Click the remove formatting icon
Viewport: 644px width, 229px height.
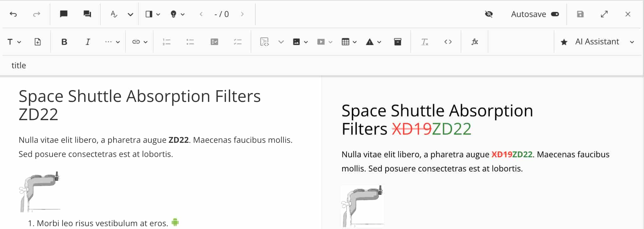coord(425,42)
